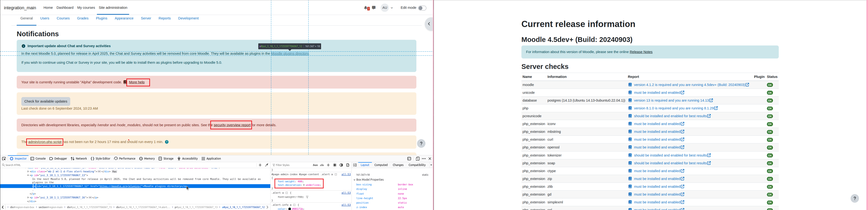Open the Style Editor devtools panel
868x210 pixels.
point(100,159)
